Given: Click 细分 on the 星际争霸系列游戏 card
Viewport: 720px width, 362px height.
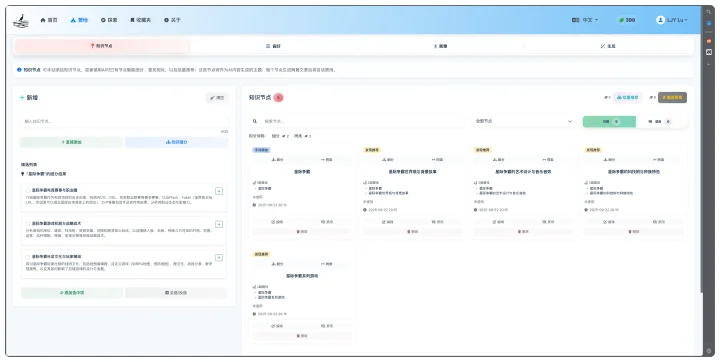Looking at the screenshot, I should coord(277,264).
